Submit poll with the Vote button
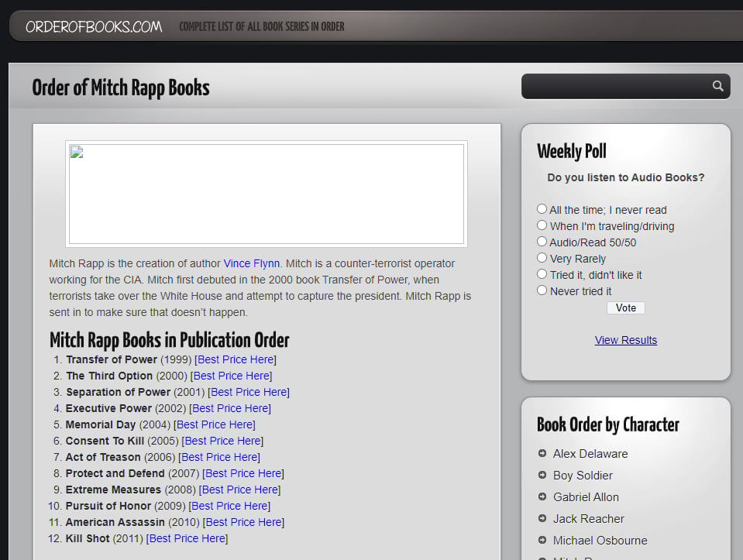This screenshot has height=560, width=743. click(625, 308)
